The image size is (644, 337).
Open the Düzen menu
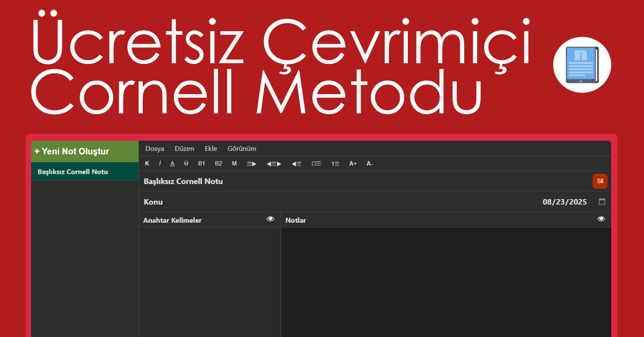point(185,149)
